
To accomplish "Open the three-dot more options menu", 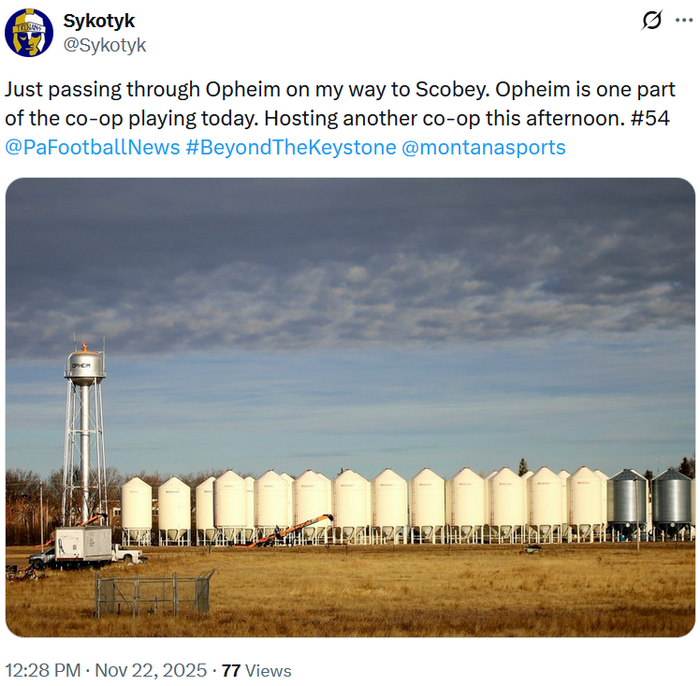I will pyautogui.click(x=681, y=20).
